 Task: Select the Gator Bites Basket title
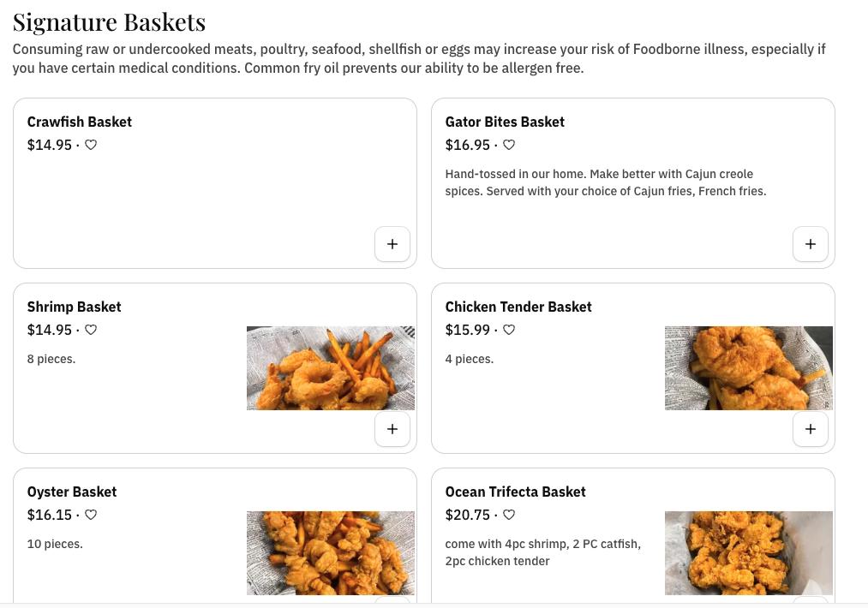(x=505, y=122)
